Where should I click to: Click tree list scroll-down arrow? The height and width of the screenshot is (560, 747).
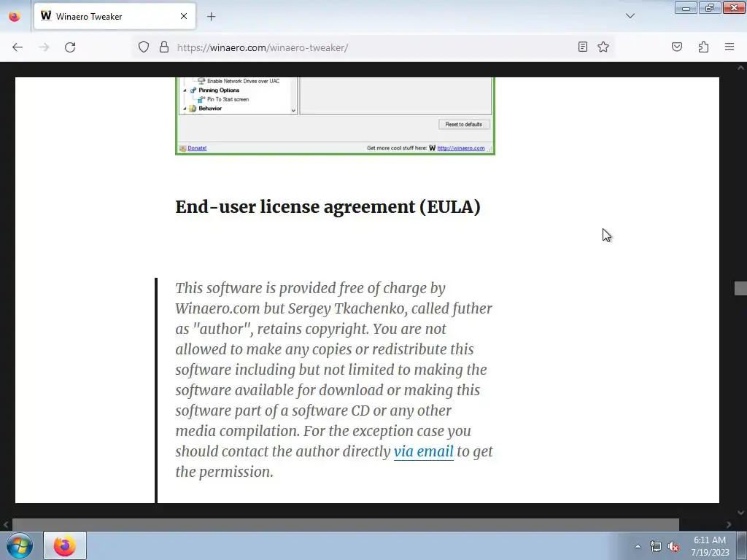coord(293,111)
